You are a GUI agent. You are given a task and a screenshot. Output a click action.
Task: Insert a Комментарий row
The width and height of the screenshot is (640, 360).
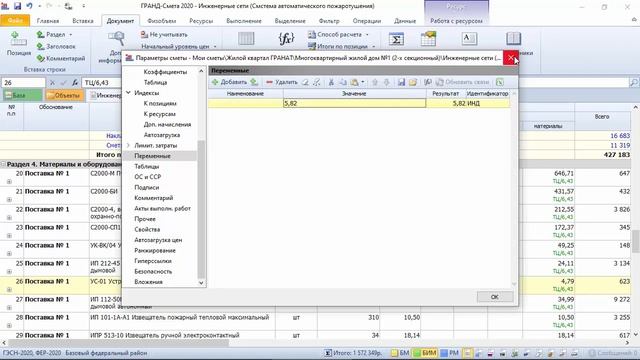pos(61,58)
